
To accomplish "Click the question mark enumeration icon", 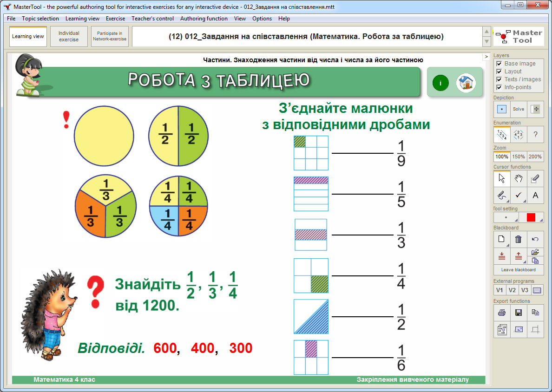I will tap(535, 134).
